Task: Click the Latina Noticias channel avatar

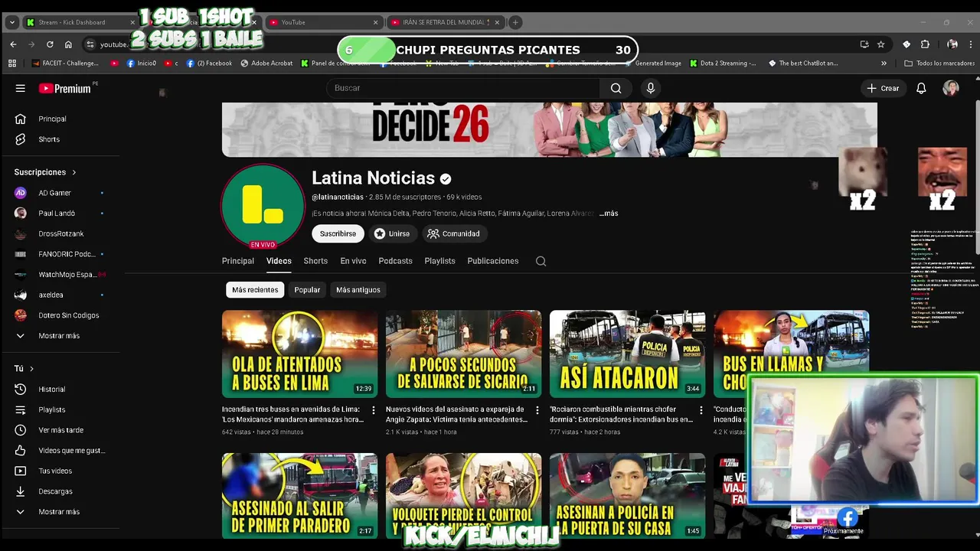Action: 263,205
